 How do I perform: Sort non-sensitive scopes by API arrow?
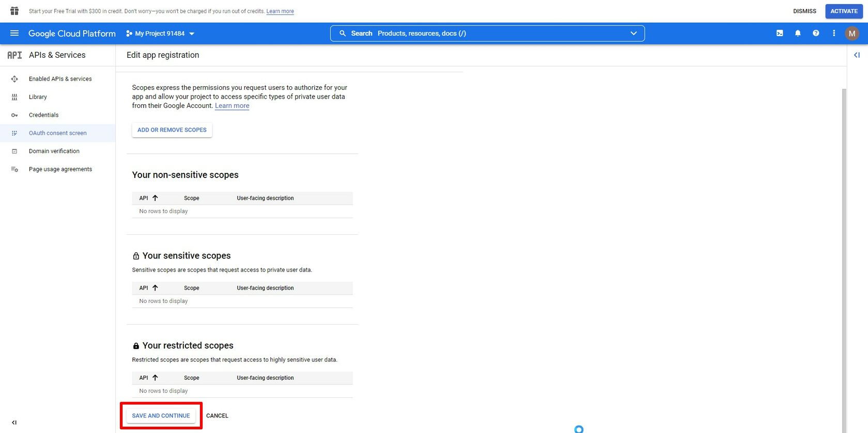click(x=155, y=198)
